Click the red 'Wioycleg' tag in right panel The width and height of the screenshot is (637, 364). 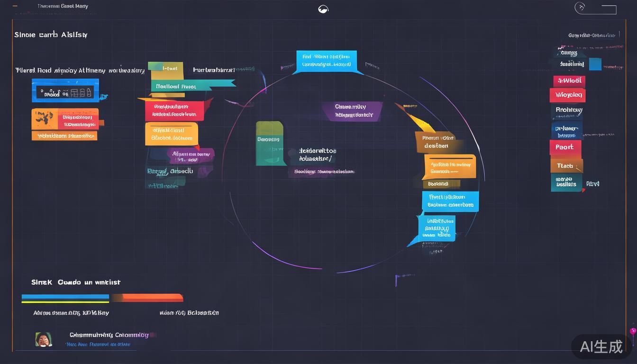coord(568,95)
